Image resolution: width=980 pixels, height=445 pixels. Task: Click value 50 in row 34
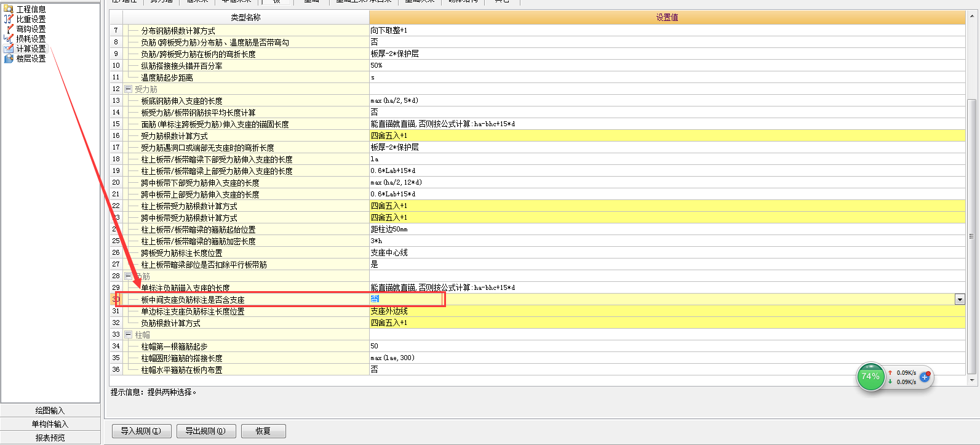coord(374,346)
